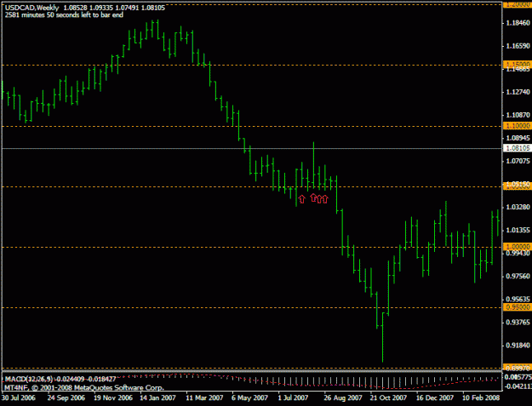Click the 21 Oct 2007 date label
The image size is (532, 406).
[x=388, y=397]
